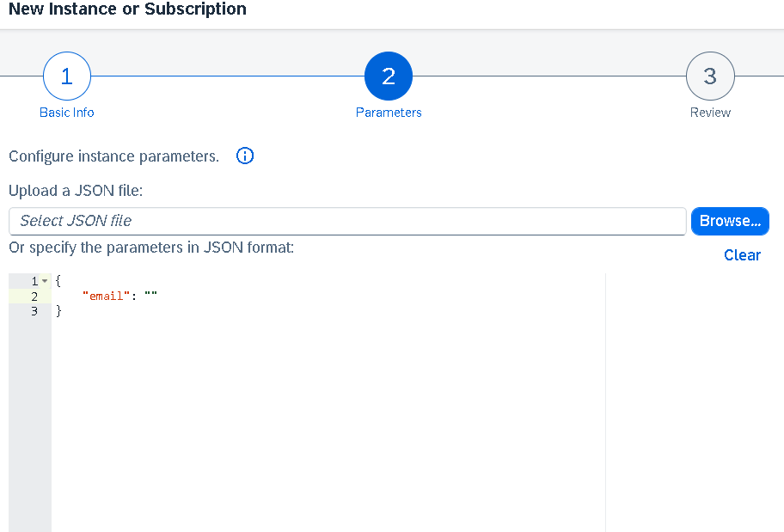The width and height of the screenshot is (784, 532).
Task: Click the New Instance or Subscription title
Action: tap(127, 10)
